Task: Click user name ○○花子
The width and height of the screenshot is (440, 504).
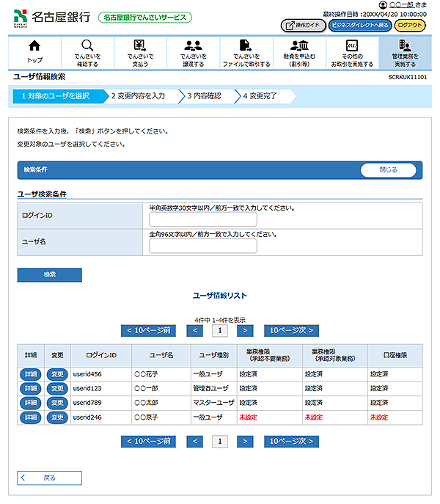Action: (x=146, y=374)
